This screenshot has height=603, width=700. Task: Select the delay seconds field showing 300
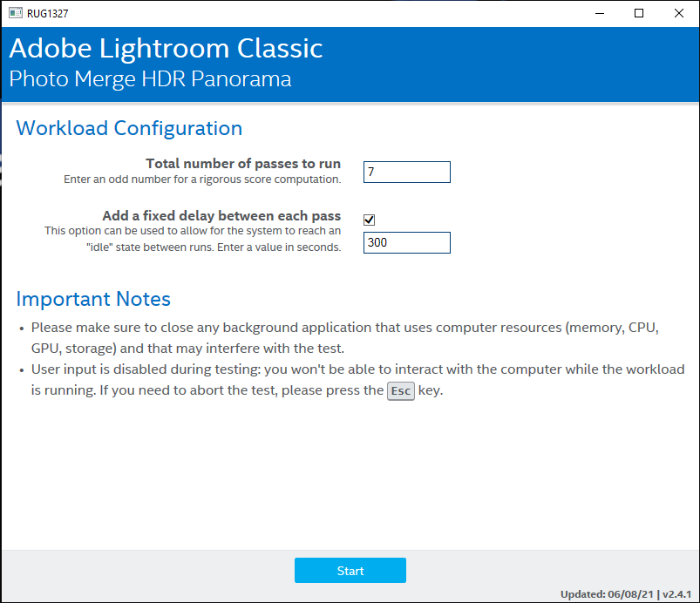tap(407, 242)
